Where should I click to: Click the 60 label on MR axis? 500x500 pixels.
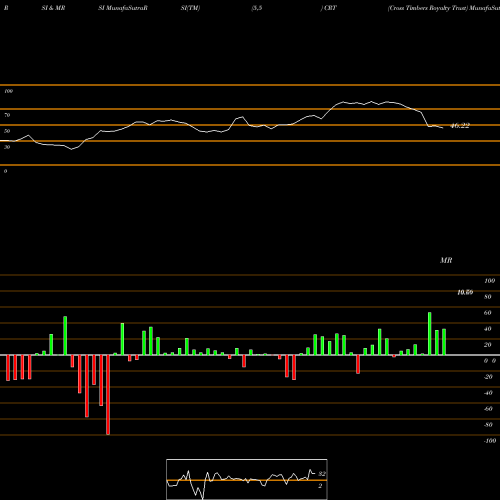point(487,313)
